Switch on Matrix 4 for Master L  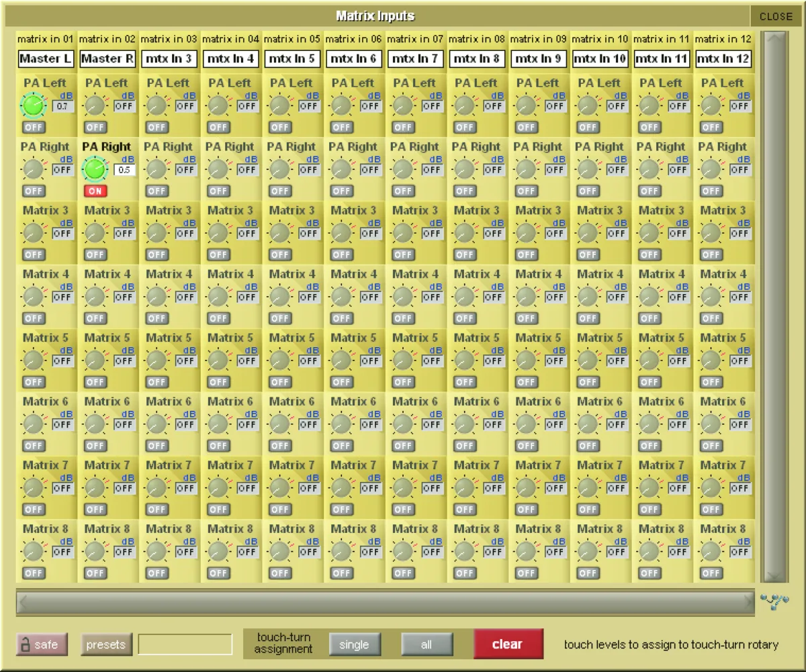(34, 318)
